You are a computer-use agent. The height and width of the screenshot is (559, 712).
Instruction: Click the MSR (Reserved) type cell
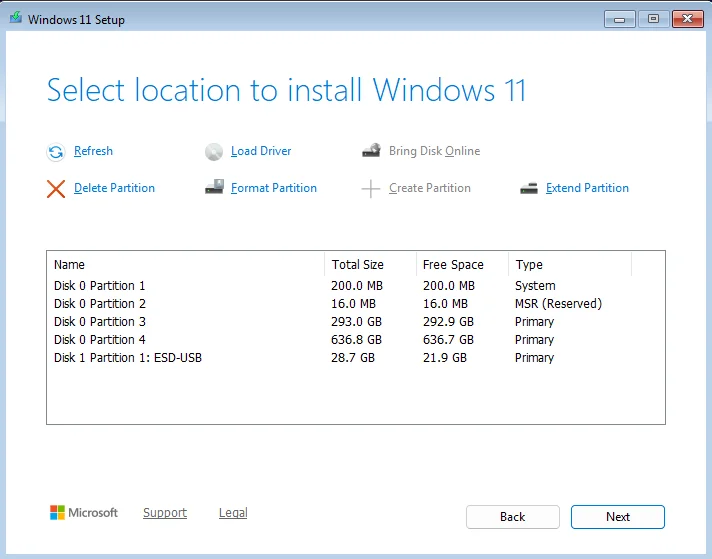(x=559, y=303)
